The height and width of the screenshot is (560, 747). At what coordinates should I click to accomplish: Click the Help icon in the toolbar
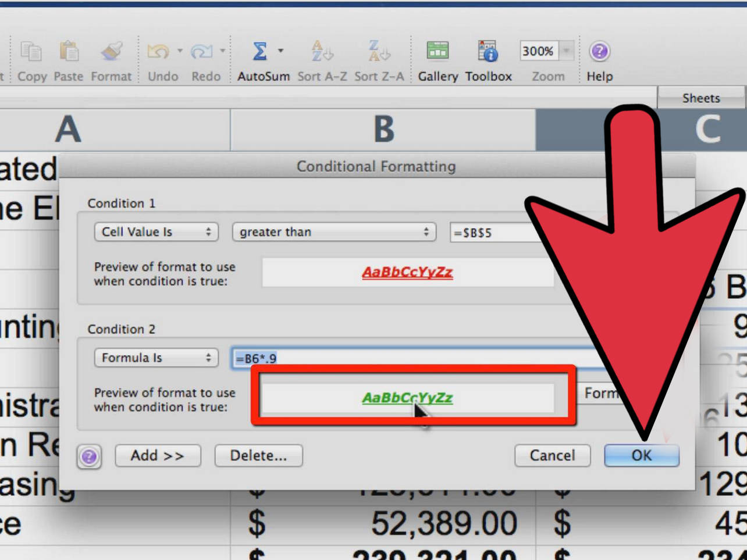point(599,51)
